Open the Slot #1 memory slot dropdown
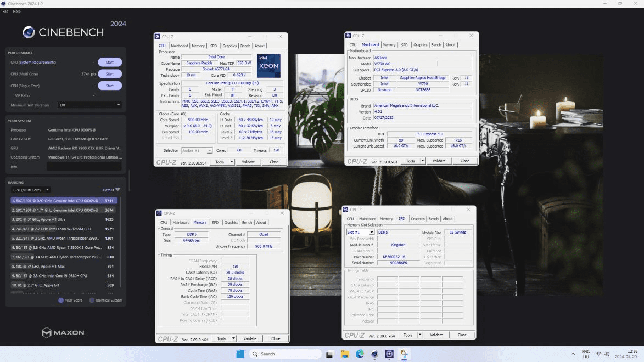This screenshot has height=362, width=644. 360,233
